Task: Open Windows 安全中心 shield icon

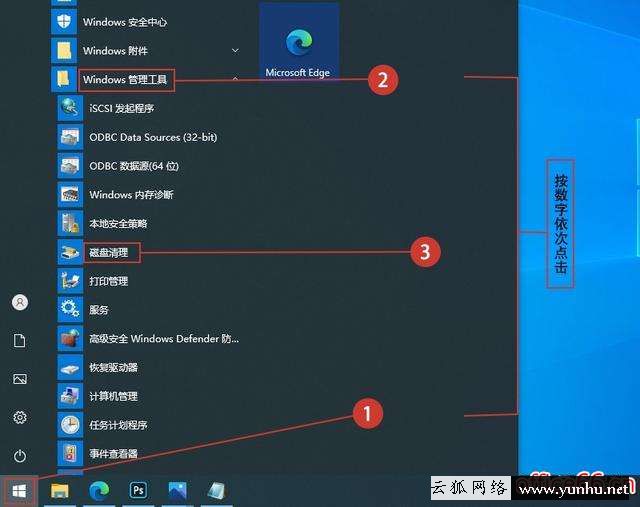Action: [x=64, y=22]
